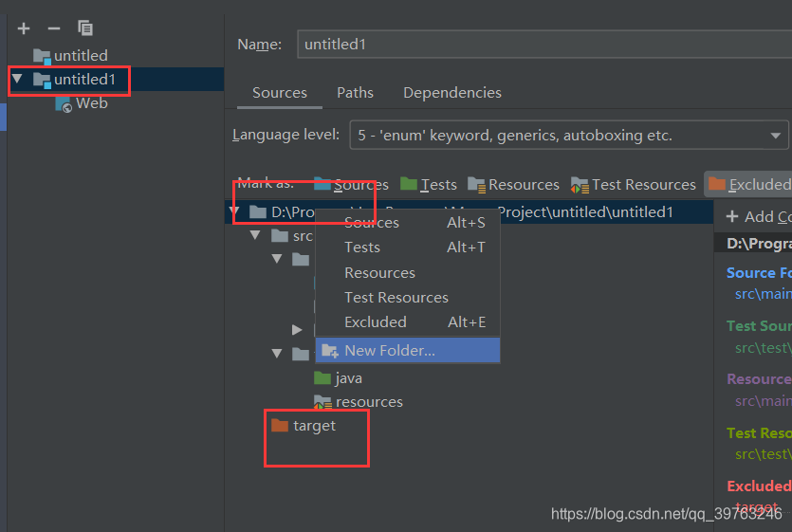Mark as Test Resources in toolbar
792x532 pixels.
click(634, 184)
